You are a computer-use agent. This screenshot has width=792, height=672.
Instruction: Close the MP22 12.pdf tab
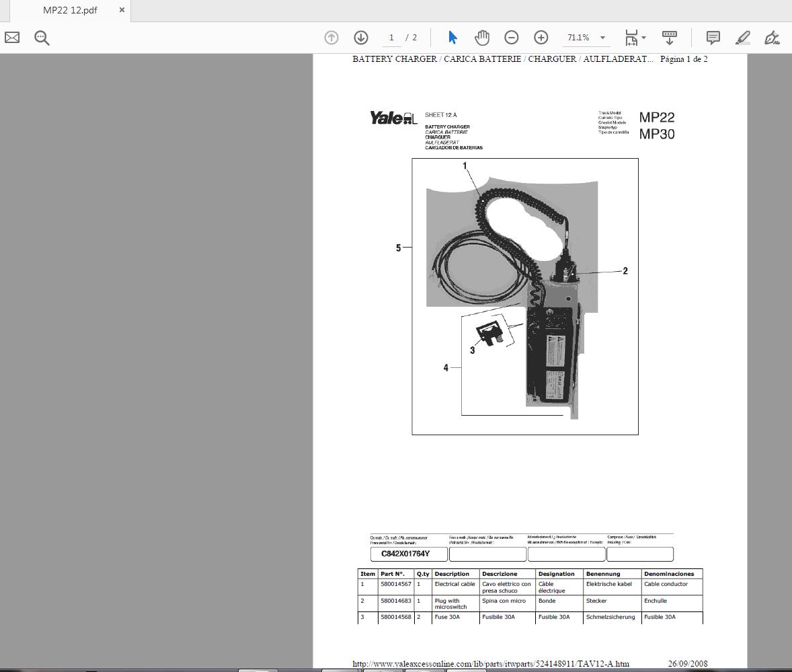[x=122, y=10]
